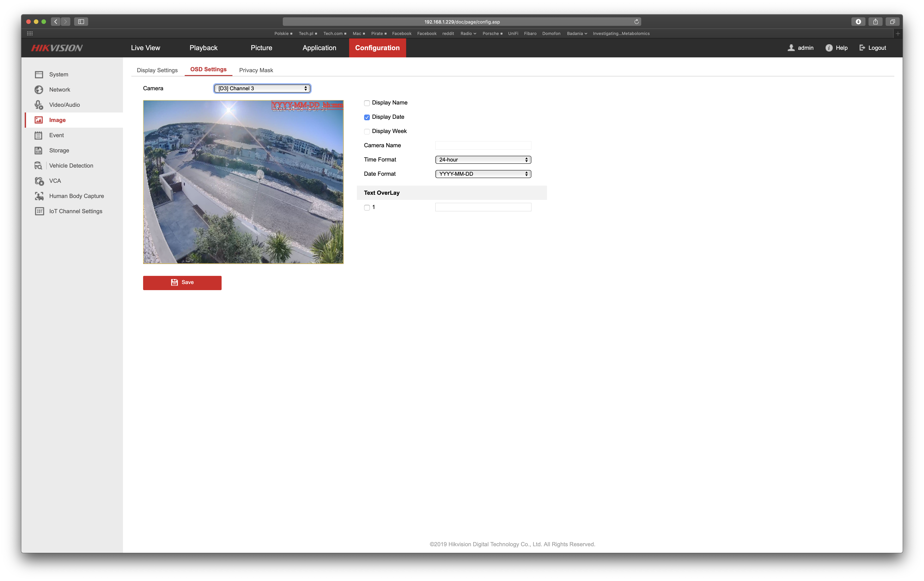Click the Event calendar icon
Screen dimensions: 924x581
click(x=39, y=135)
